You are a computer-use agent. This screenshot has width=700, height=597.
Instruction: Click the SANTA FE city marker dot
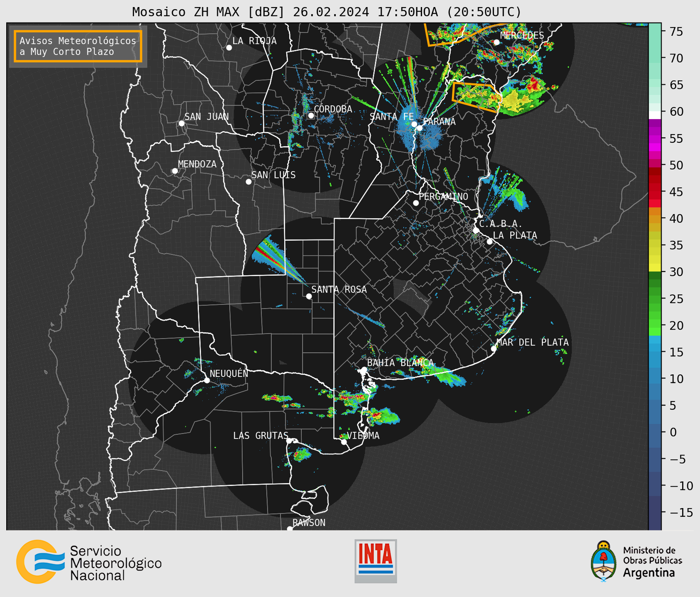click(414, 124)
